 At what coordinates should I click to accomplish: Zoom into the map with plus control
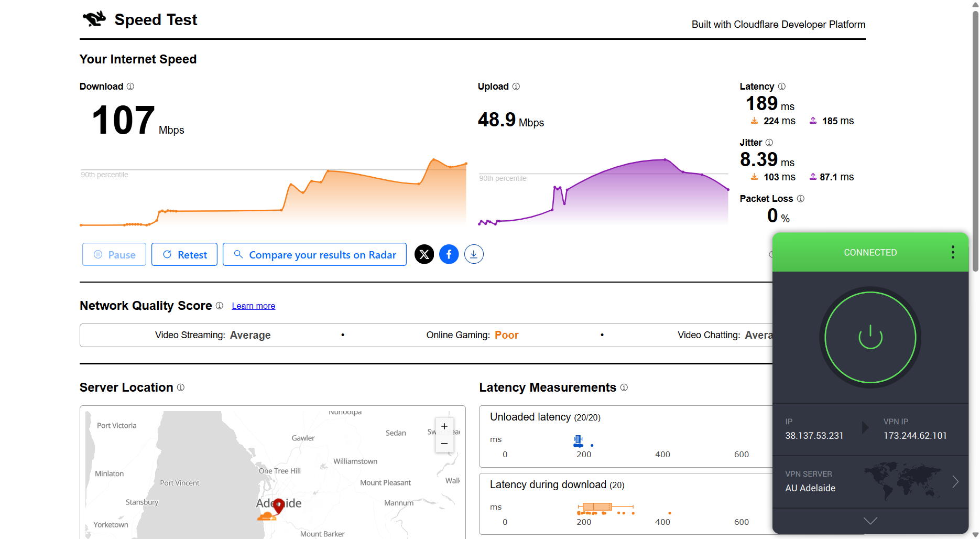(x=444, y=426)
